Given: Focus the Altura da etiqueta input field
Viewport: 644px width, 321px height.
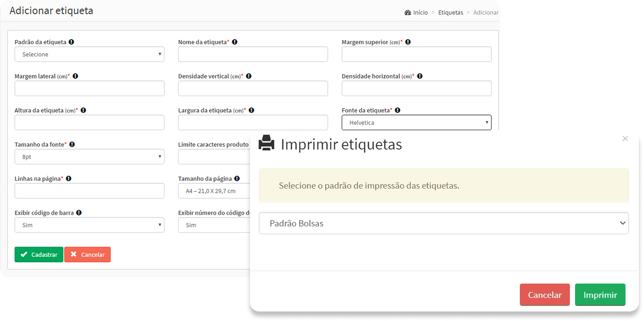Looking at the screenshot, I should click(x=90, y=122).
